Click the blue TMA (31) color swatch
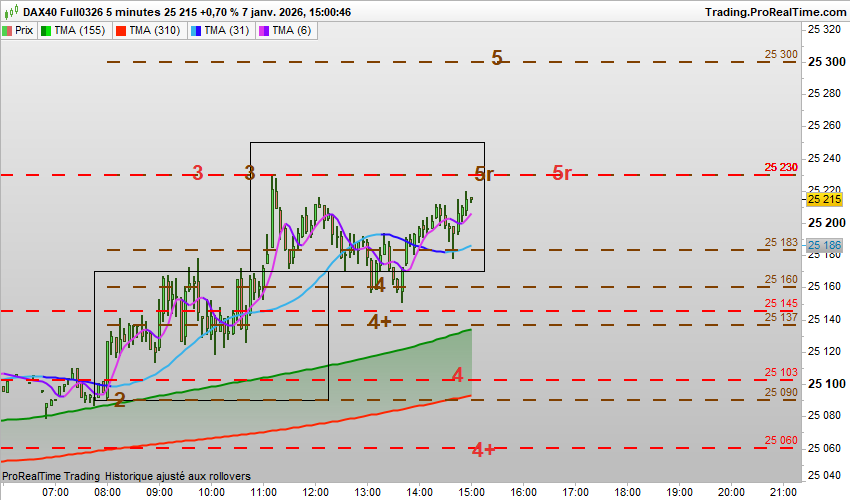Image resolution: width=850 pixels, height=500 pixels. [196, 31]
